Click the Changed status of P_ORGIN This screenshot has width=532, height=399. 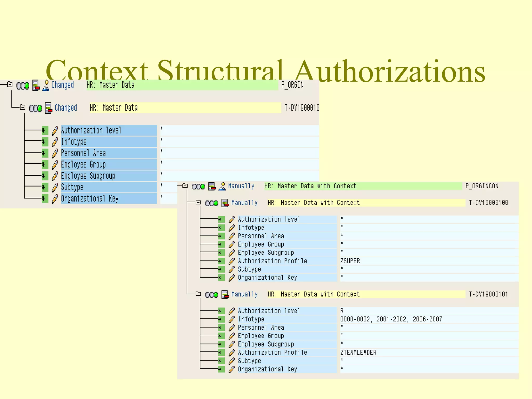(x=63, y=85)
